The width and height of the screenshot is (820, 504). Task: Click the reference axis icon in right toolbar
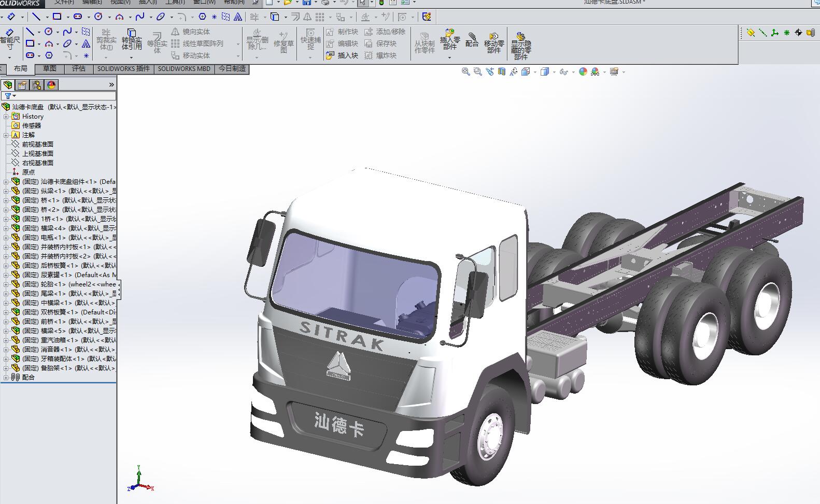[762, 33]
